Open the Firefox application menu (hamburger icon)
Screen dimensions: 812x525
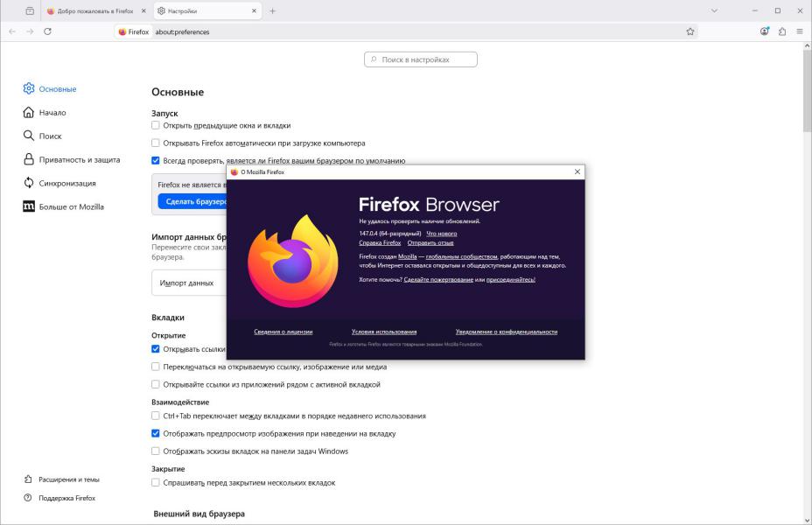pyautogui.click(x=799, y=31)
